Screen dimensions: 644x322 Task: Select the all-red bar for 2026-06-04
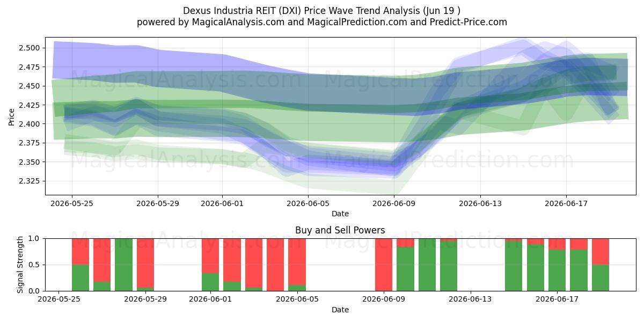275,265
